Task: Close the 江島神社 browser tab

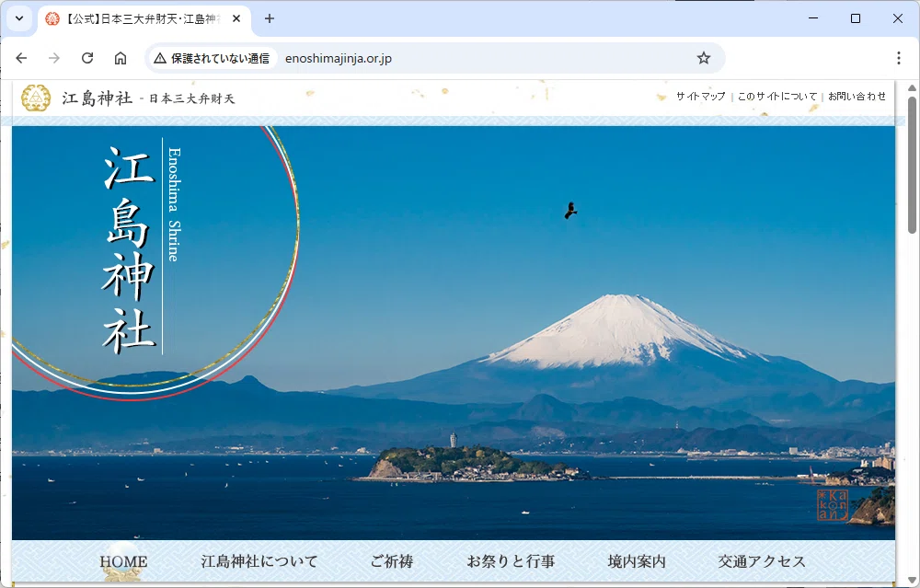Action: [x=236, y=18]
